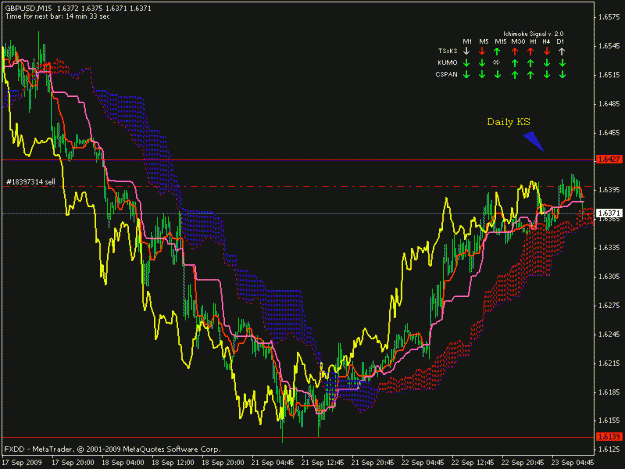Screen dimensions: 625x469
Task: Click the CSPAN M30 green up arrow
Action: point(515,75)
